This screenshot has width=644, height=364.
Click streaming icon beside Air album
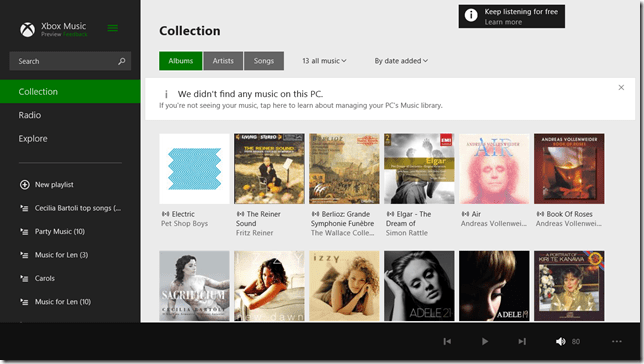coord(465,214)
